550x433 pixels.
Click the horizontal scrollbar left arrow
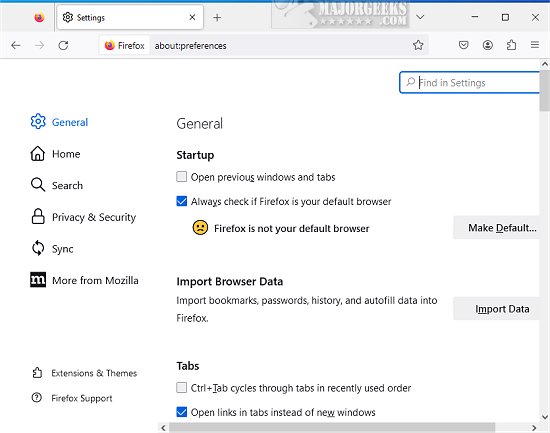pos(163,428)
